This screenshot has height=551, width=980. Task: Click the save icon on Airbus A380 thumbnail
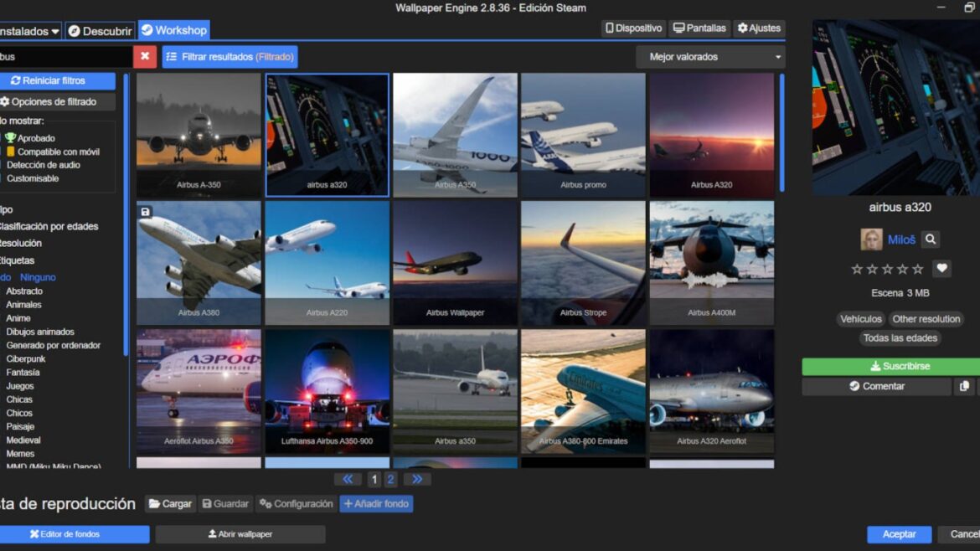[145, 212]
